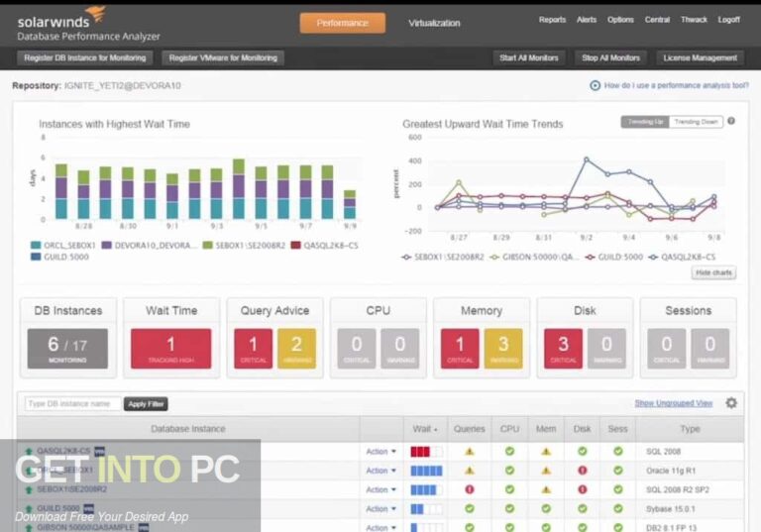Sort by the Wait column header

coord(425,429)
